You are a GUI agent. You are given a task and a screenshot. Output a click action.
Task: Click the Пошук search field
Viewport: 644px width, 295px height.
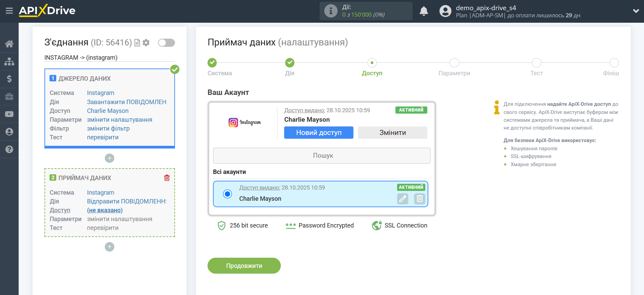[321, 156]
